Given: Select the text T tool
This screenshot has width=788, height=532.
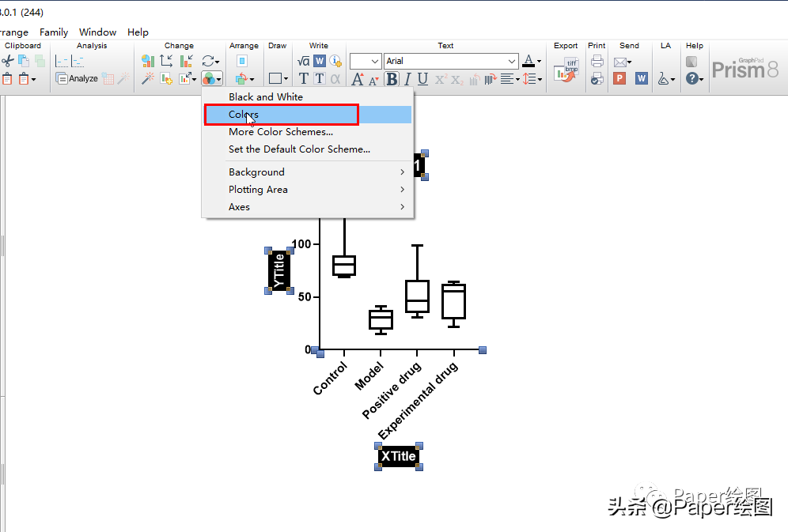Looking at the screenshot, I should point(303,79).
